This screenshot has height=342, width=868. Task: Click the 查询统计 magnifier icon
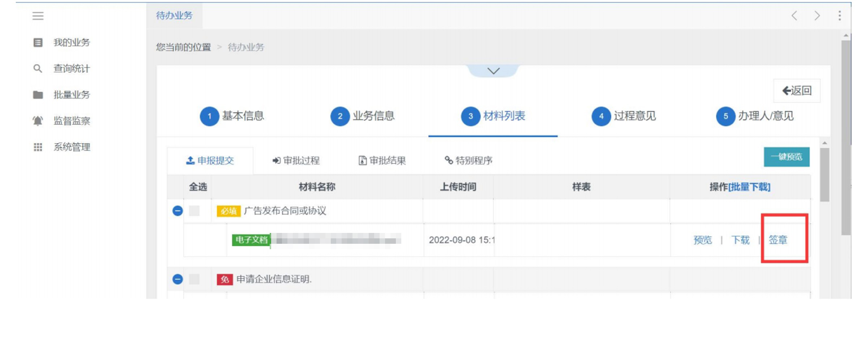coord(38,69)
